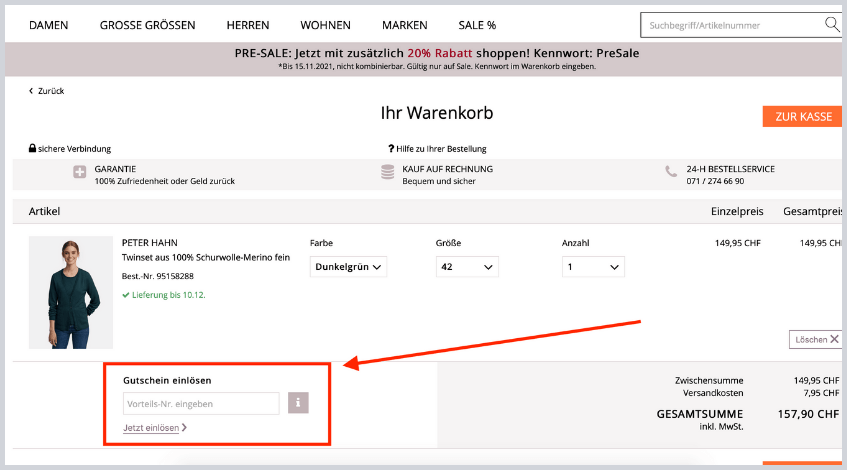Open the Anzahl quantity dropdown
Image resolution: width=847 pixels, height=470 pixels.
pyautogui.click(x=593, y=267)
